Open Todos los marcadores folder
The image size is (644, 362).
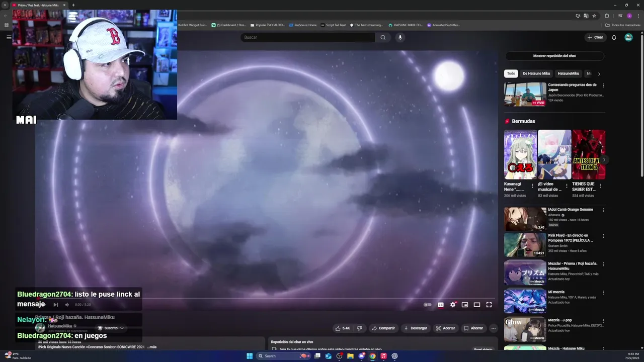623,25
